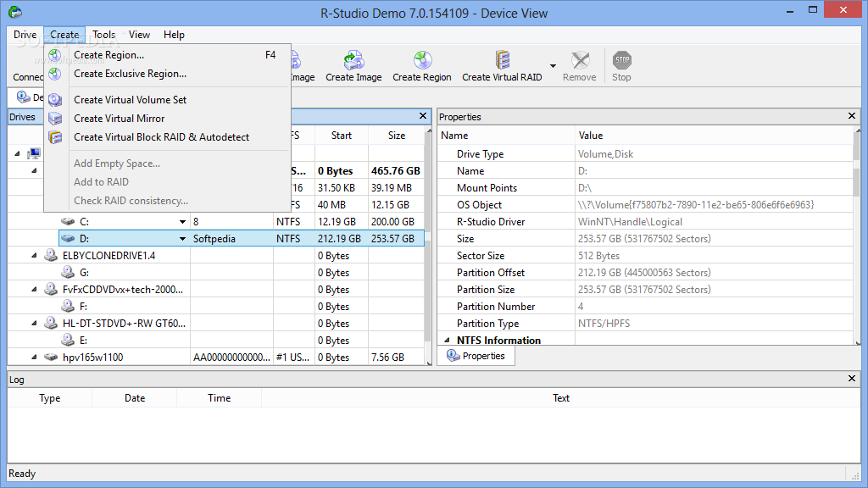
Task: Collapse the NTFS Information property group
Action: point(447,341)
